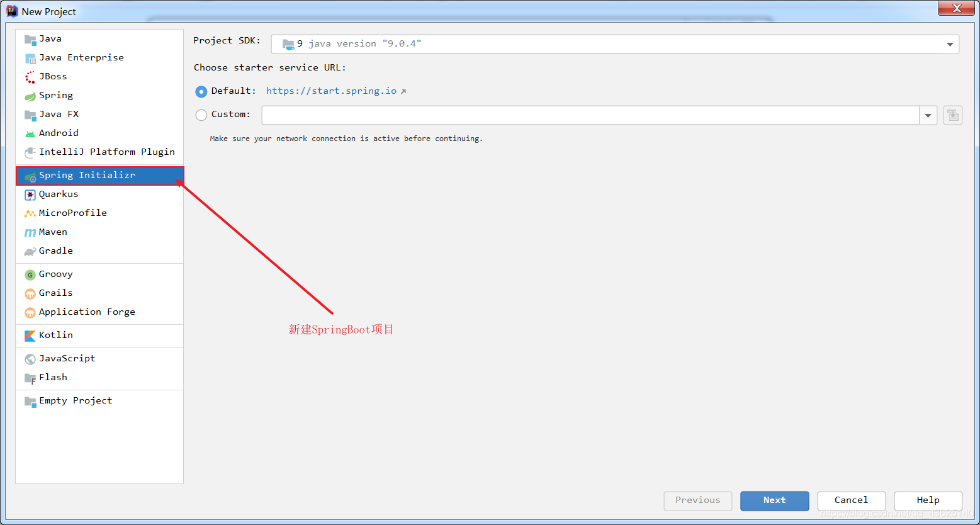Select the Default starter URL radio
This screenshot has height=525, width=980.
[x=201, y=91]
